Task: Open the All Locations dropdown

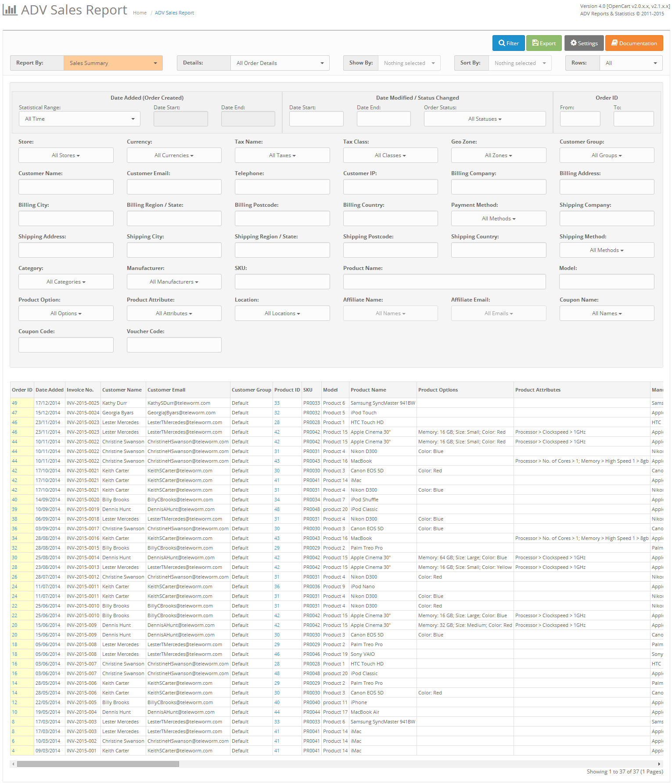Action: point(282,313)
